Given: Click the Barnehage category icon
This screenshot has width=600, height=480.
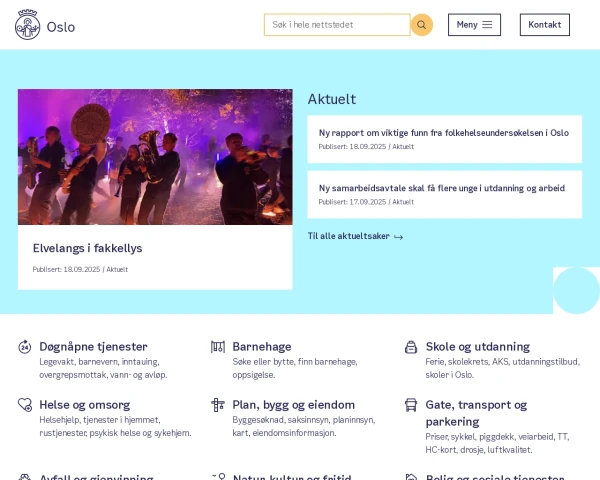Looking at the screenshot, I should pyautogui.click(x=218, y=347).
